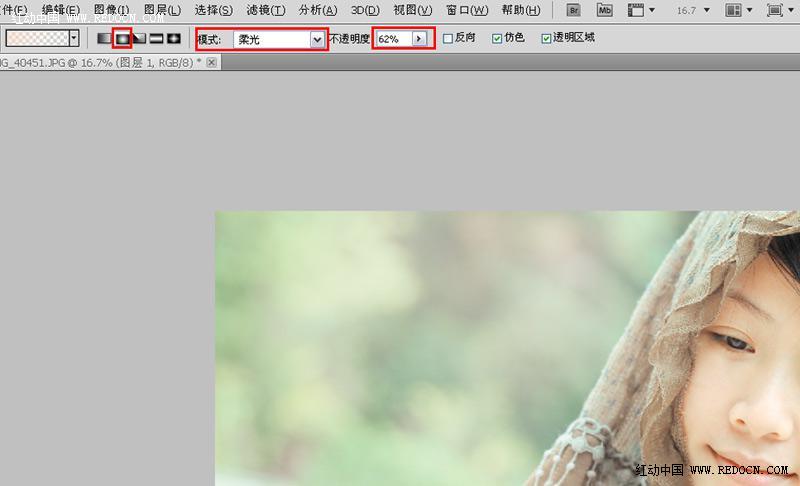Select the diamond gradient type icon

pyautogui.click(x=174, y=38)
